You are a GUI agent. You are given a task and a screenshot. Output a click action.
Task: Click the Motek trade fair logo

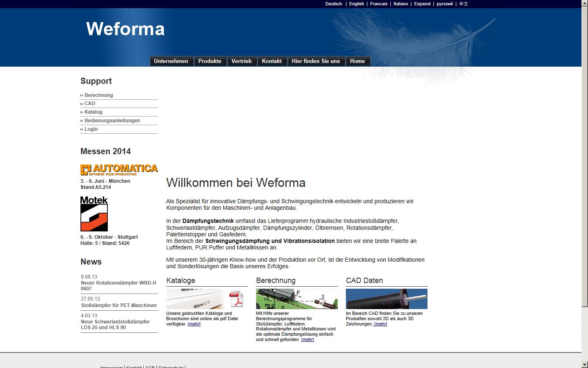click(x=94, y=214)
